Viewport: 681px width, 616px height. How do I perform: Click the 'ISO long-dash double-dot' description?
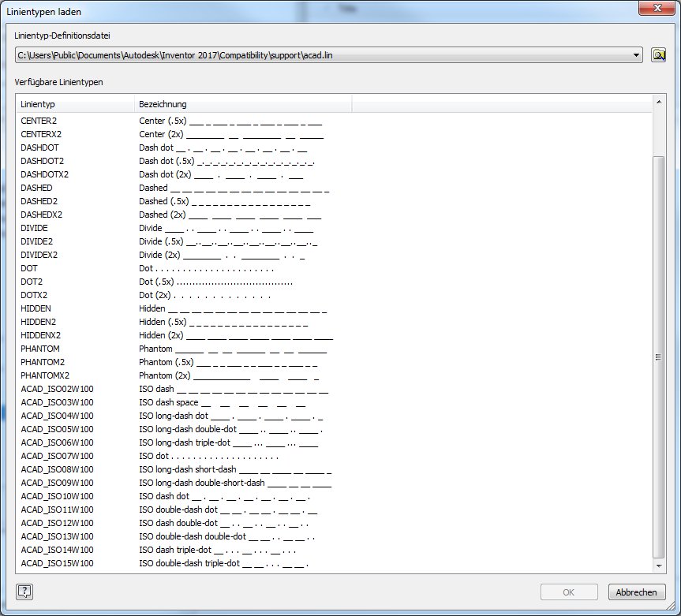point(230,429)
